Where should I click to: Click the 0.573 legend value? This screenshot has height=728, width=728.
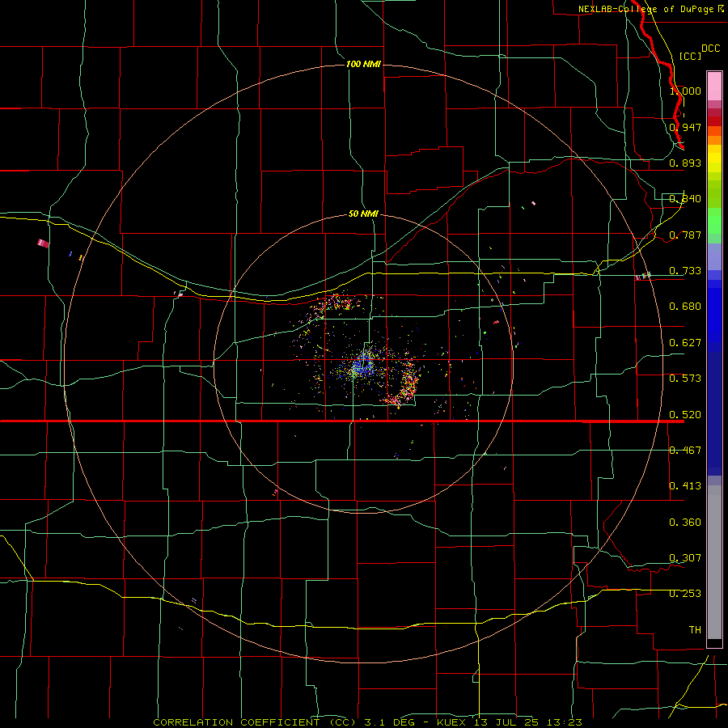[x=685, y=379]
